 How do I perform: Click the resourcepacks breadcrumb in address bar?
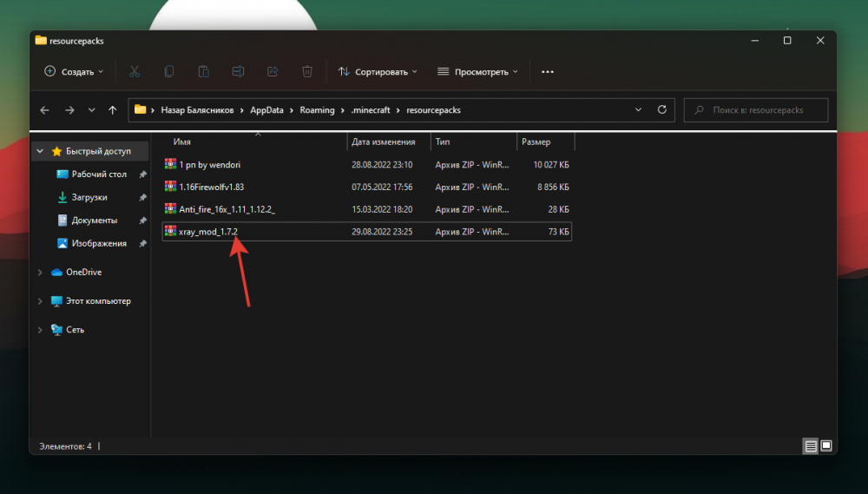pyautogui.click(x=433, y=110)
